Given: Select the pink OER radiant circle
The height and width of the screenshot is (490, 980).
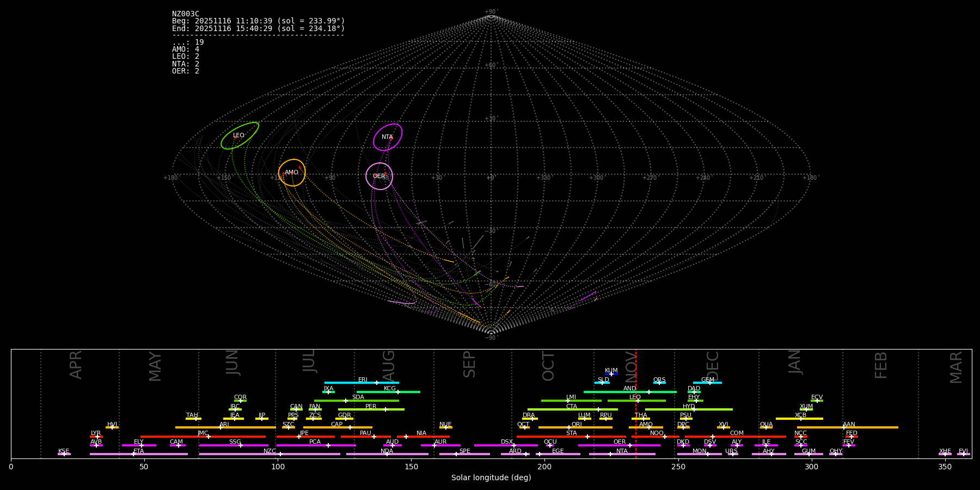Looking at the screenshot, I should (x=379, y=176).
